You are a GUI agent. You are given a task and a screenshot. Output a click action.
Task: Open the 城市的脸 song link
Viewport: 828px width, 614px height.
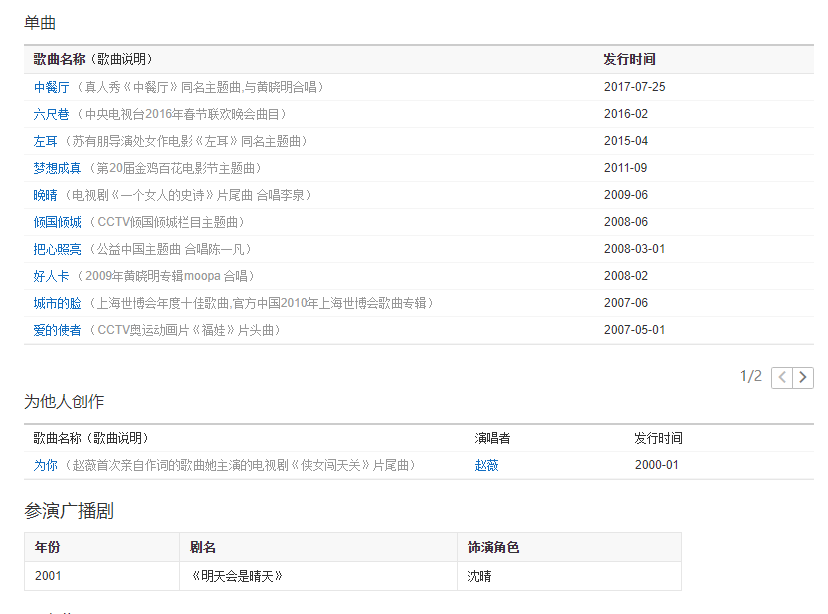57,303
